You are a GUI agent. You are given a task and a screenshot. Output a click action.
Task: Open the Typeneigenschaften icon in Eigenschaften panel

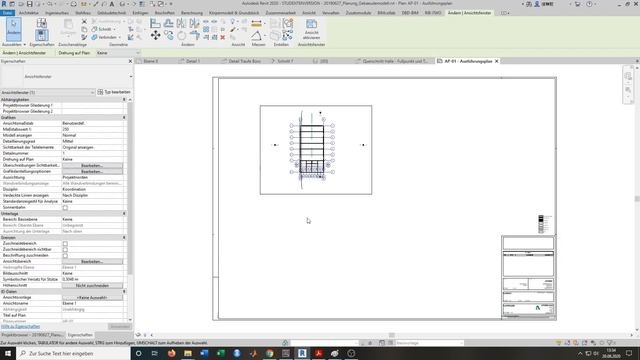point(42,23)
